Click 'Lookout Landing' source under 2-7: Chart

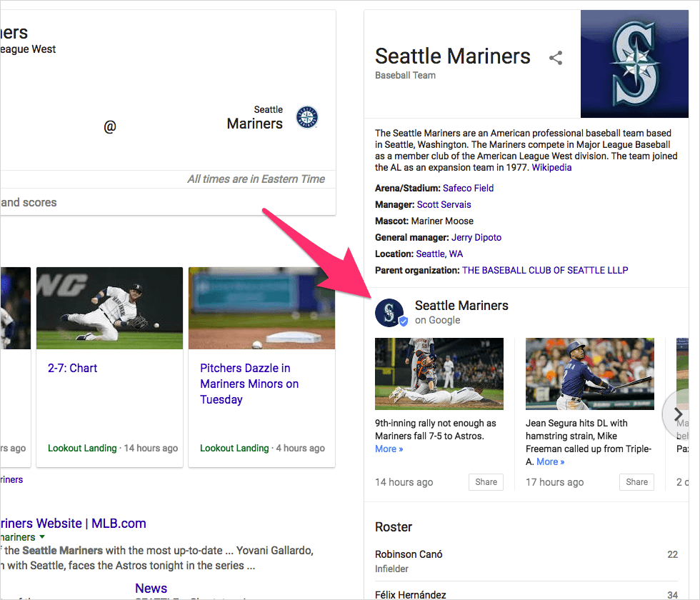[82, 448]
